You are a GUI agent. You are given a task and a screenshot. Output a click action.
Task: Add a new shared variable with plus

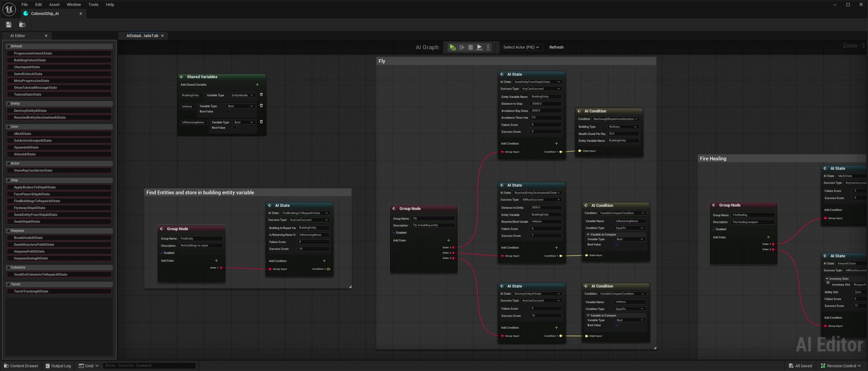point(257,85)
